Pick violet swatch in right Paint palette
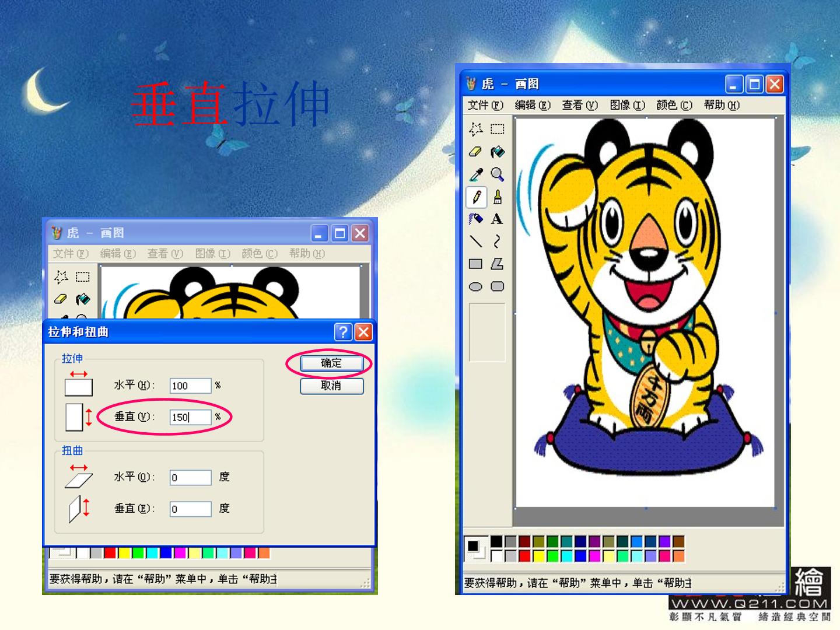Image resolution: width=840 pixels, height=630 pixels. (664, 541)
